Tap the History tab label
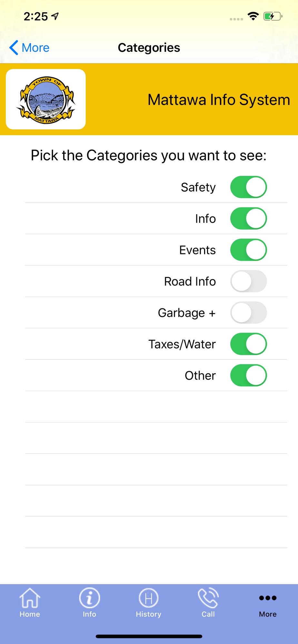 148,614
